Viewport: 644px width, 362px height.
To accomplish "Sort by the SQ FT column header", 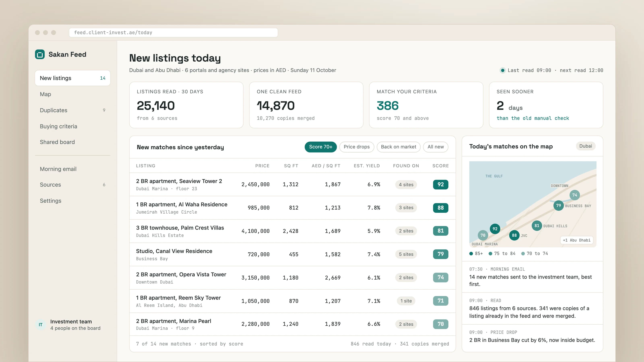I will click(x=291, y=166).
